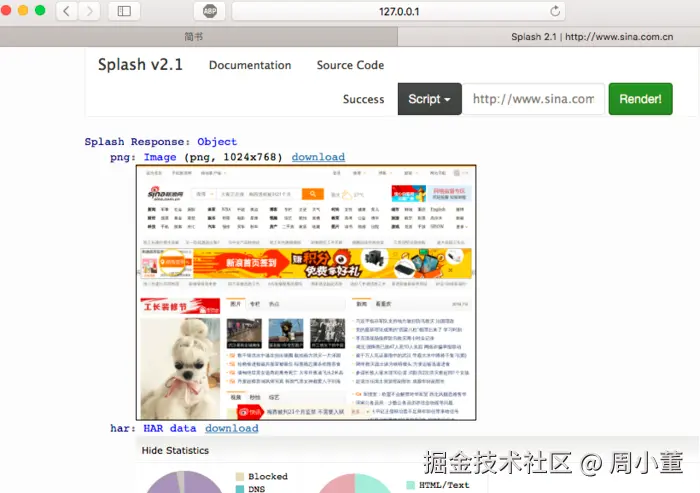Click the green Render! button
The height and width of the screenshot is (493, 700).
(640, 99)
